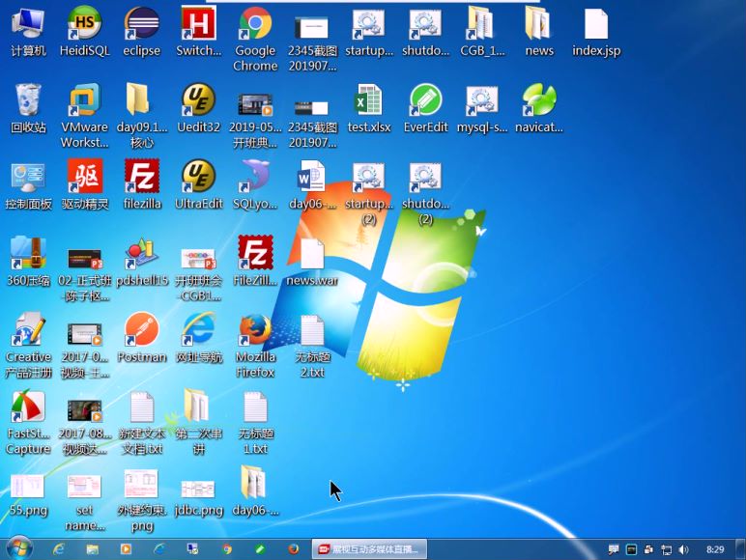Open the HeidiSQL desktop shortcut
The image size is (746, 560).
point(84,24)
